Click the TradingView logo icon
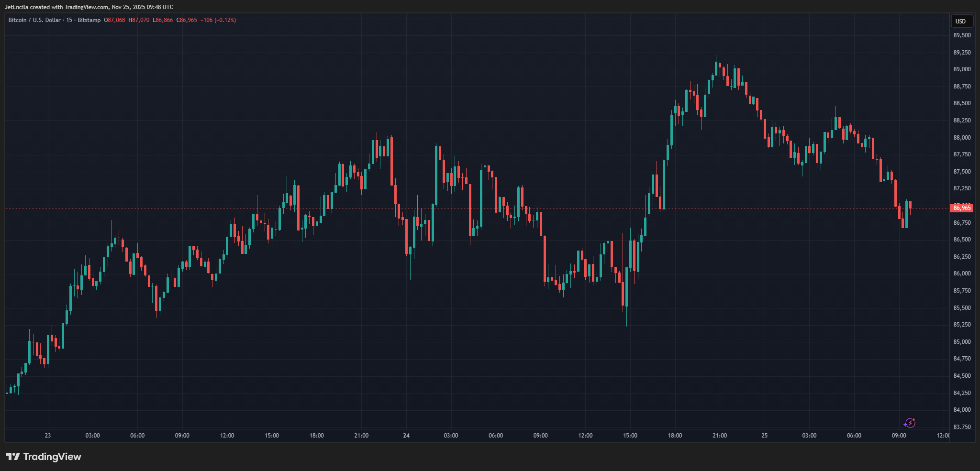The height and width of the screenshot is (471, 980). pyautogui.click(x=13, y=457)
